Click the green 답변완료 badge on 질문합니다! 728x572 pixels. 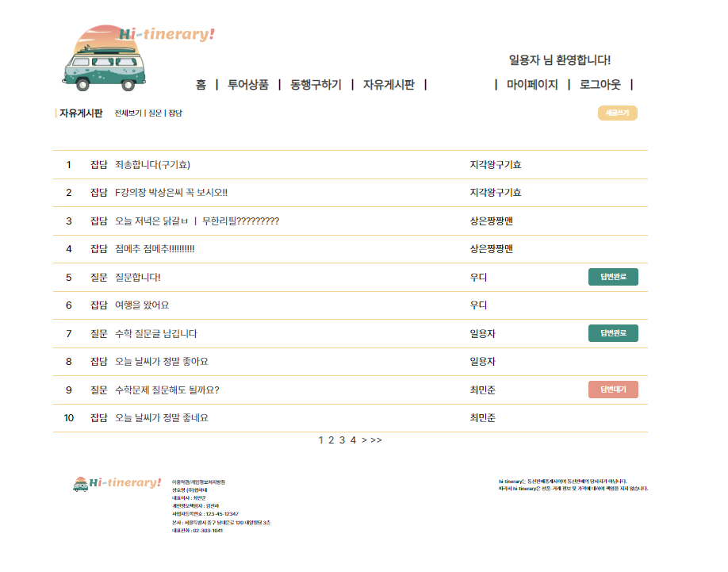613,277
